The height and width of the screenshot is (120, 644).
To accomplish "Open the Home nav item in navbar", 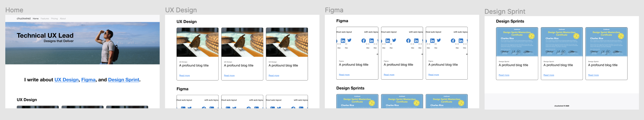I will coord(36,18).
